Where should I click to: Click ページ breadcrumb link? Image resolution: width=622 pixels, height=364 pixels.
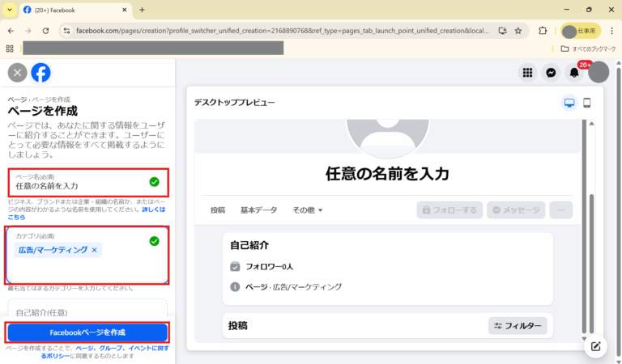point(17,99)
